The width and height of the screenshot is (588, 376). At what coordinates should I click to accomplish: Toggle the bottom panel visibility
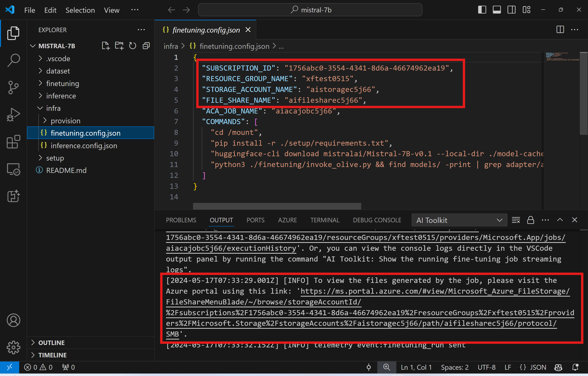(x=497, y=10)
